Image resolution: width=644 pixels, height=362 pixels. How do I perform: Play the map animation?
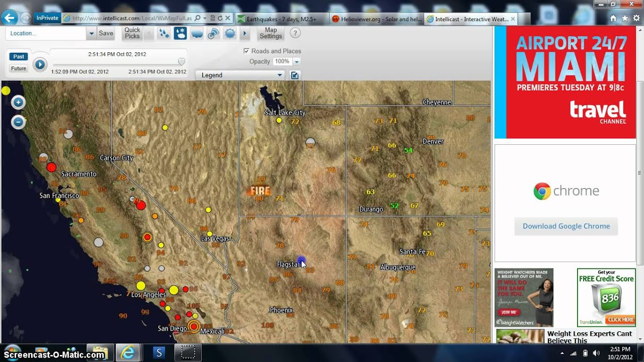[x=40, y=64]
